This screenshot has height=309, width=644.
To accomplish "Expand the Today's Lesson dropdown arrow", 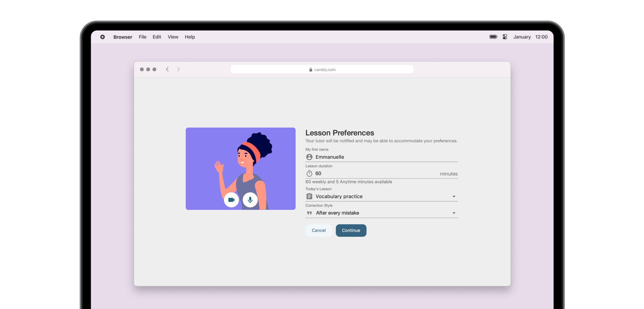I will pyautogui.click(x=454, y=197).
